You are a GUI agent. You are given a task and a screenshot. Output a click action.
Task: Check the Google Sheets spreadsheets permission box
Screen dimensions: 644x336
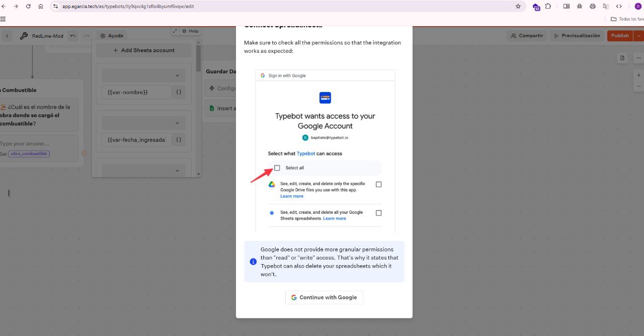click(379, 213)
